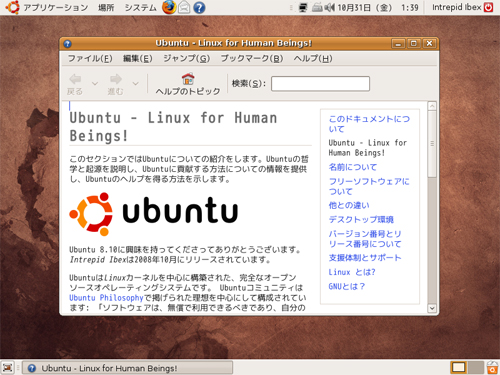Minimize the help window
500x375 pixels.
tap(398, 44)
